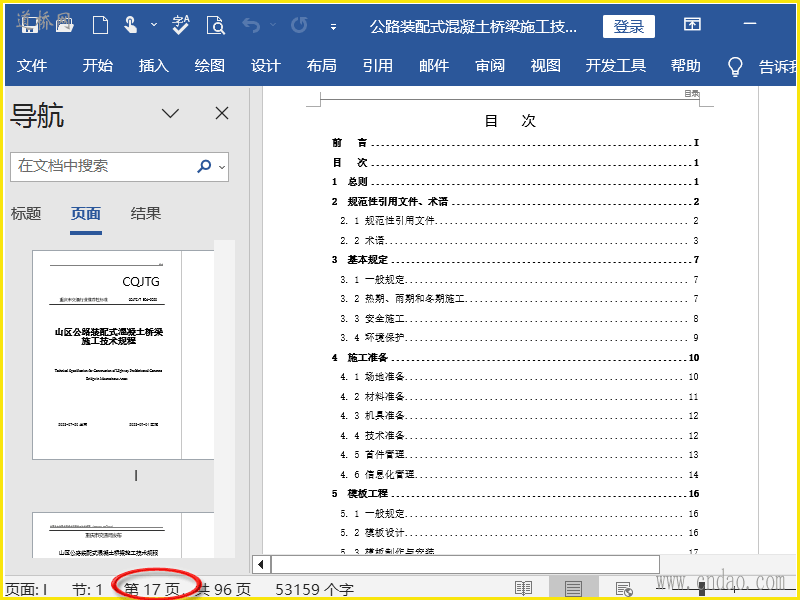Image resolution: width=800 pixels, height=600 pixels.
Task: Switch to read mode view
Action: coord(523,588)
